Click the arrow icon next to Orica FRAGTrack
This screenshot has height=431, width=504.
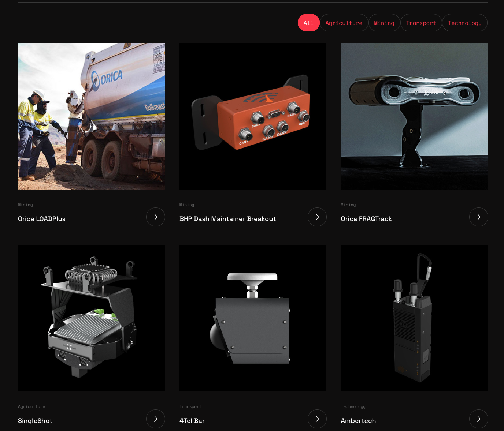(x=478, y=217)
